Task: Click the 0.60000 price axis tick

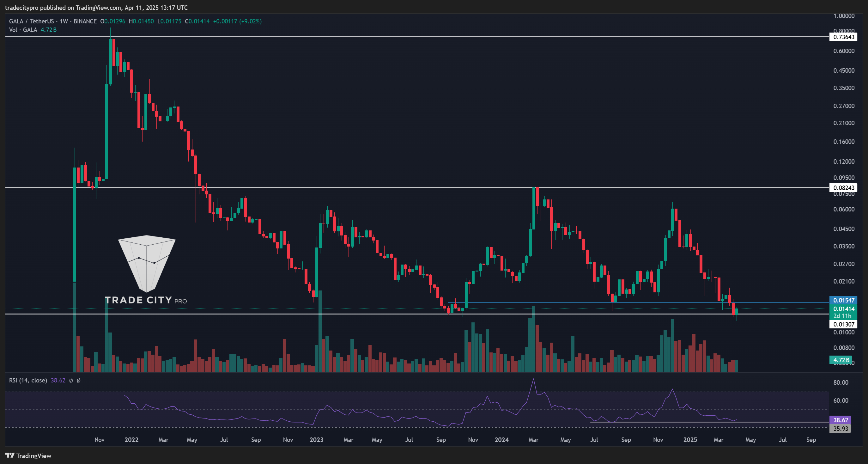Action: [x=844, y=51]
